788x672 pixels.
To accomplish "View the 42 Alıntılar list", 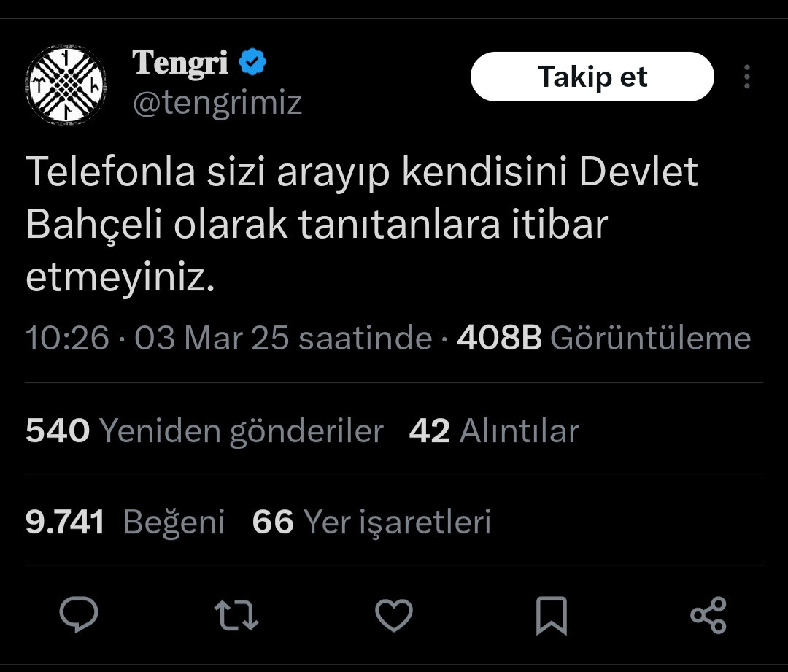I will 494,430.
